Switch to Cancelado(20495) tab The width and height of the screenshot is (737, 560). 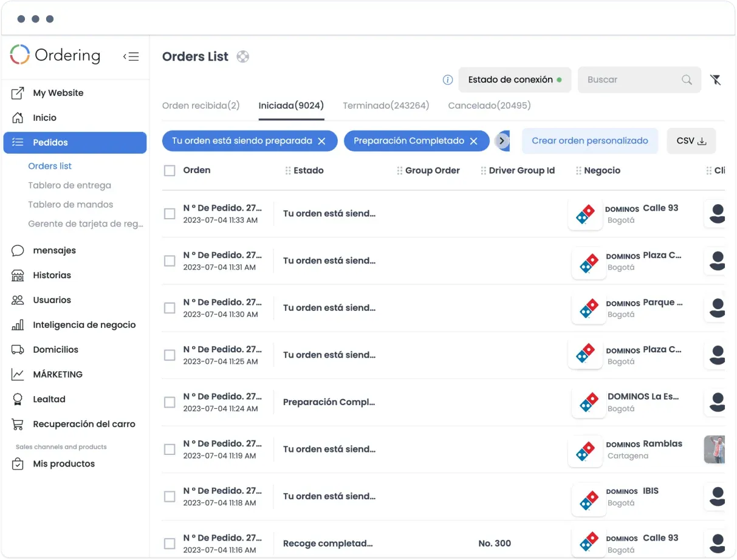(489, 106)
